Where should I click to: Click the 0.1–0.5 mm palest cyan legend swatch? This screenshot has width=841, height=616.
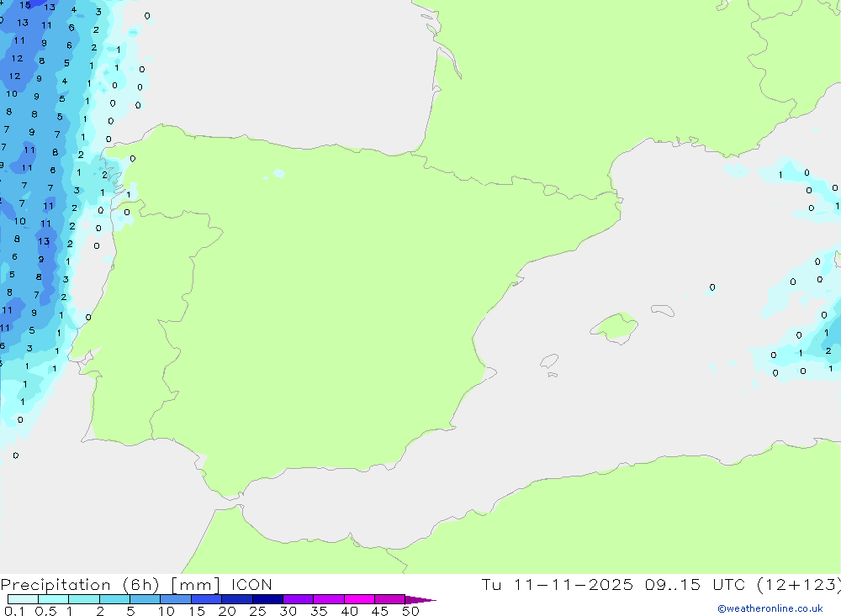click(23, 599)
